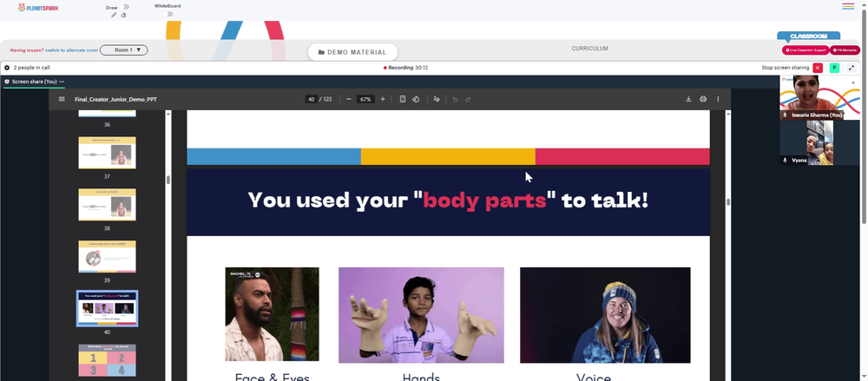Stop screen sharing with red X button
Viewport: 868px width, 381px height.
coord(818,68)
